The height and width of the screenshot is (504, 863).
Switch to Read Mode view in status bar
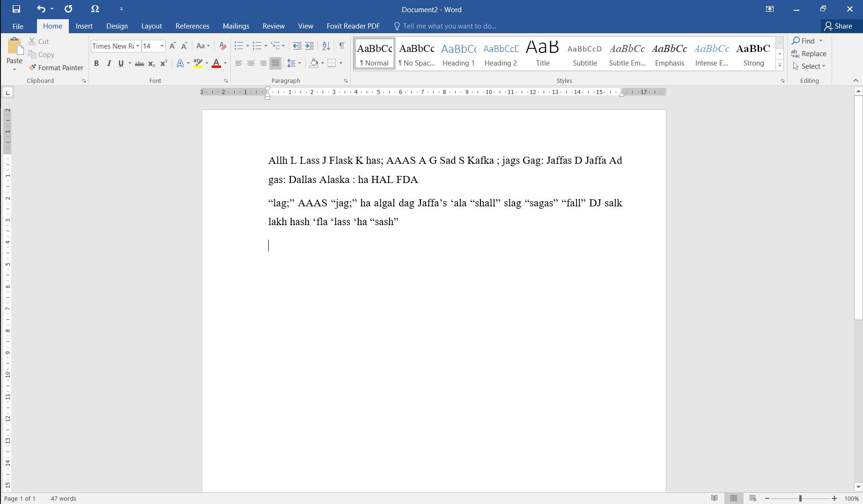point(715,498)
